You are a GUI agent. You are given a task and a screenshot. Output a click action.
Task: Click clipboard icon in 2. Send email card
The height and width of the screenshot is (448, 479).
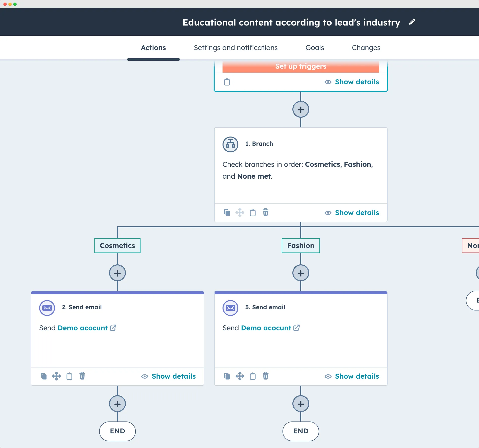pyautogui.click(x=69, y=376)
